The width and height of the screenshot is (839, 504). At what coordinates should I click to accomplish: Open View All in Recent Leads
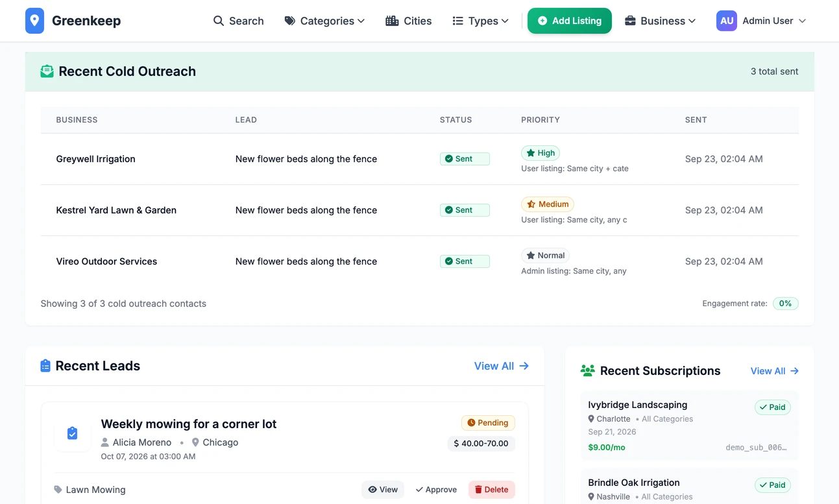[x=502, y=366]
